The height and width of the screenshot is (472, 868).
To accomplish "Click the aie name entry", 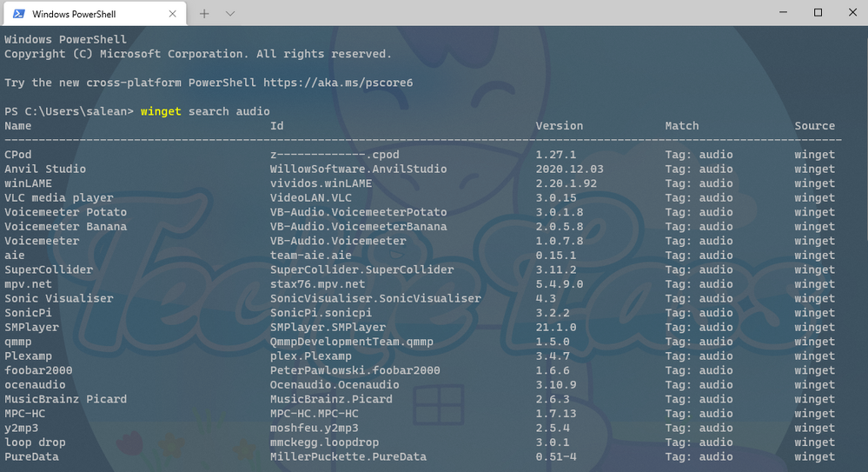I will click(x=15, y=256).
